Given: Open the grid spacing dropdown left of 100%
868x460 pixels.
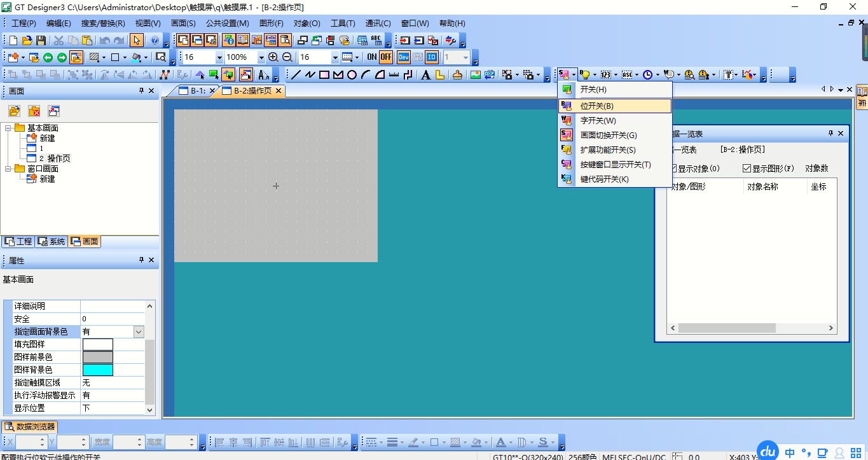Looking at the screenshot, I should tap(219, 57).
